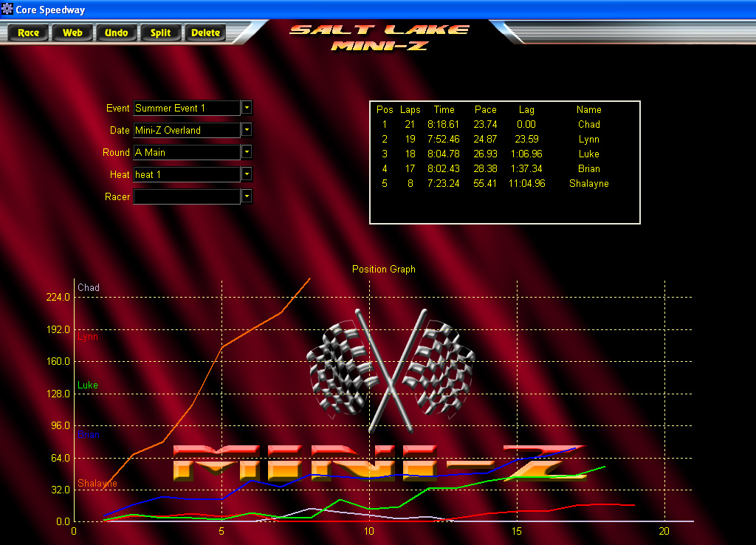Click the Lynn legend label on graph
The height and width of the screenshot is (545, 756).
[x=88, y=337]
